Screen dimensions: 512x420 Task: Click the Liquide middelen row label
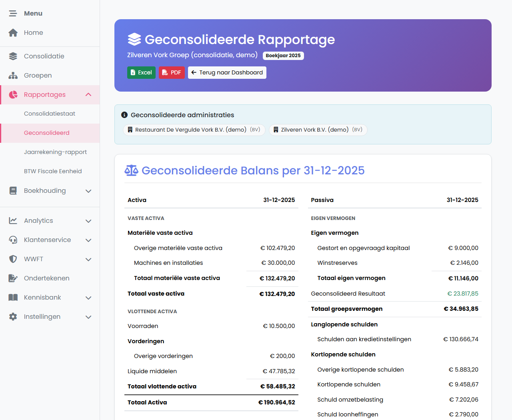[x=152, y=371]
